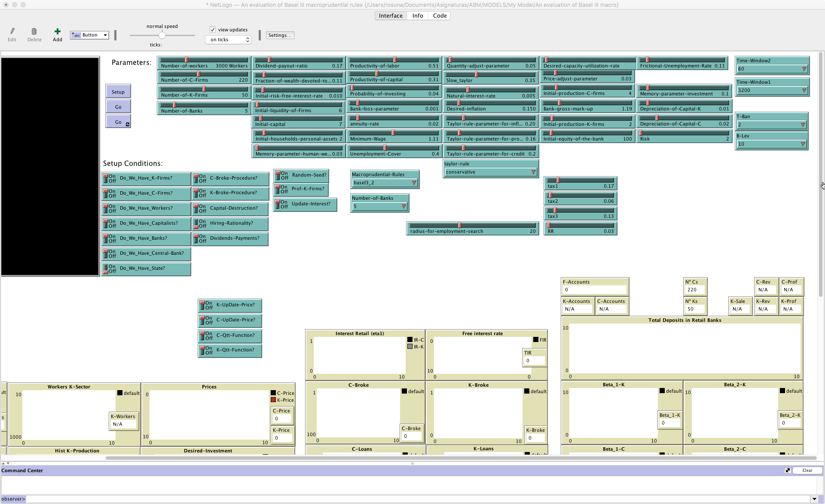Screen dimensions: 825x504
Task: Switch to the Info tab
Action: tap(417, 15)
